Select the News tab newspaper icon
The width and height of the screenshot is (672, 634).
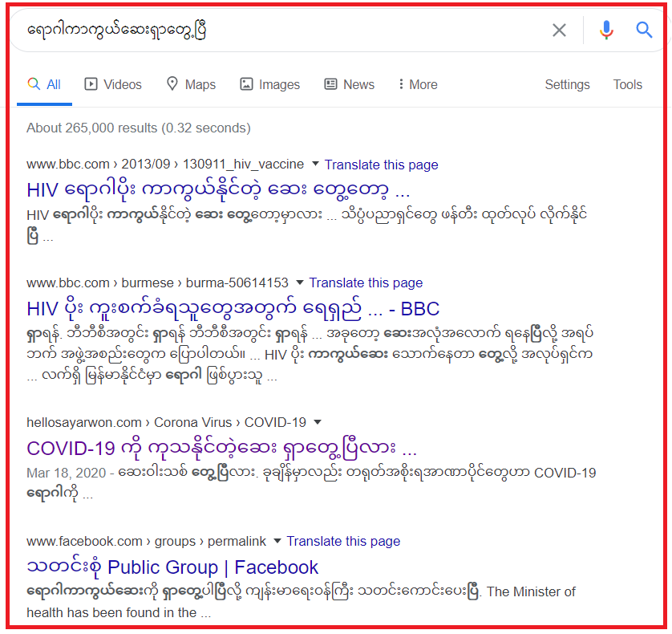(x=330, y=84)
